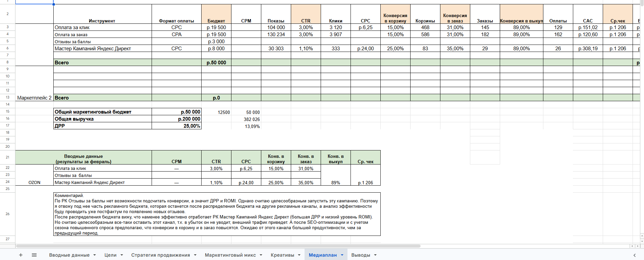Click the Вводные данные (результаты за февраль) header cell
The width and height of the screenshot is (644, 260).
pyautogui.click(x=84, y=157)
